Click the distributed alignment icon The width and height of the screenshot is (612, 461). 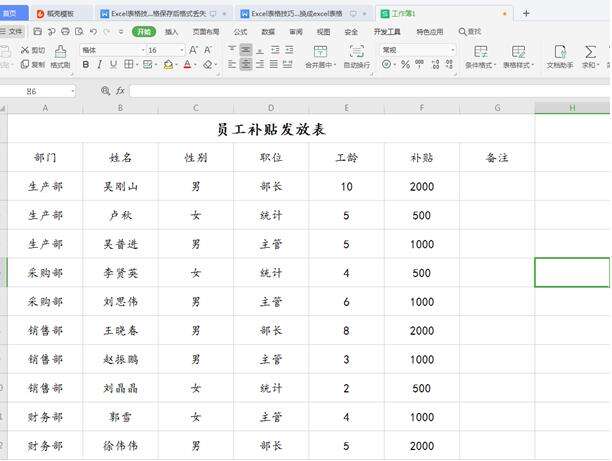click(x=288, y=64)
